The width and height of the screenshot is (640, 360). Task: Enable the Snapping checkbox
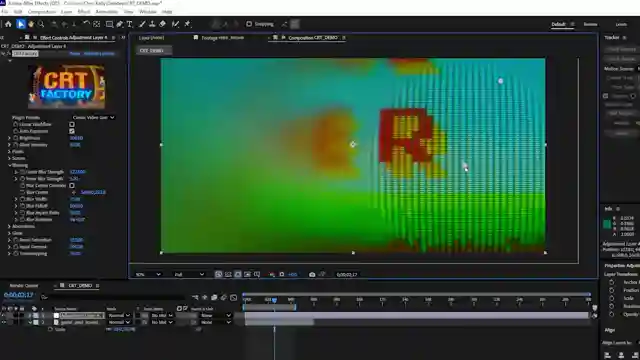[249, 24]
